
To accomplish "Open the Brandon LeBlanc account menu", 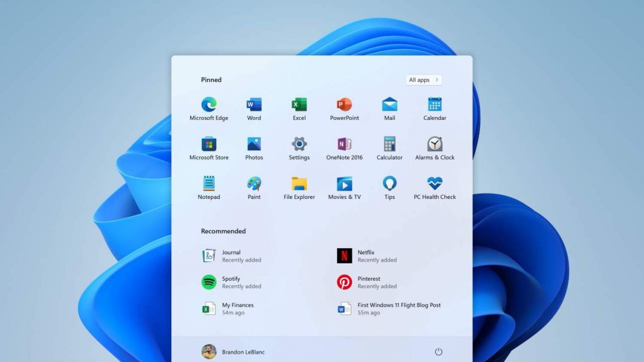I will coord(233,352).
